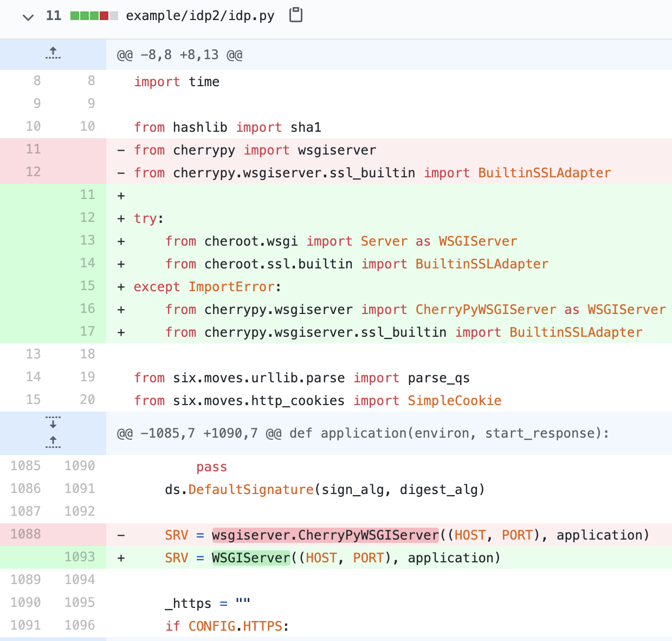Click 'from cheroot.wsgi import Server as WSGIServer' line
Screen dimensions: 672x641
(389, 241)
